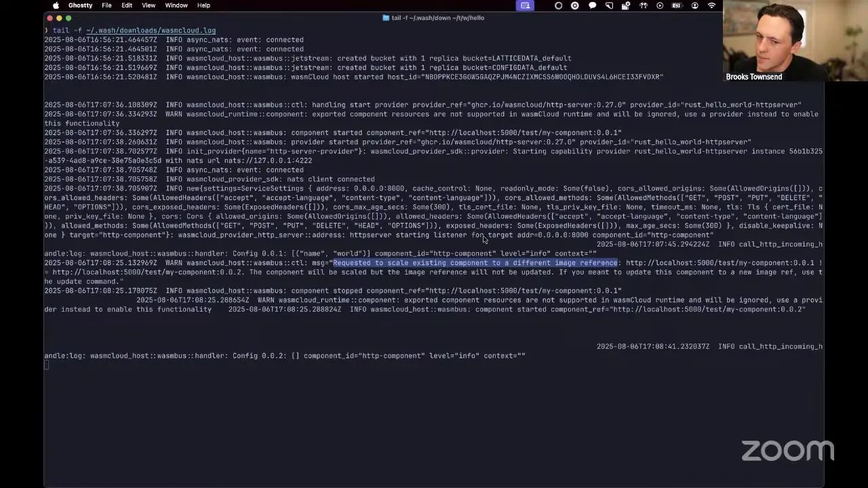Click the folder icon in the window title
The image size is (868, 488).
[x=386, y=18]
